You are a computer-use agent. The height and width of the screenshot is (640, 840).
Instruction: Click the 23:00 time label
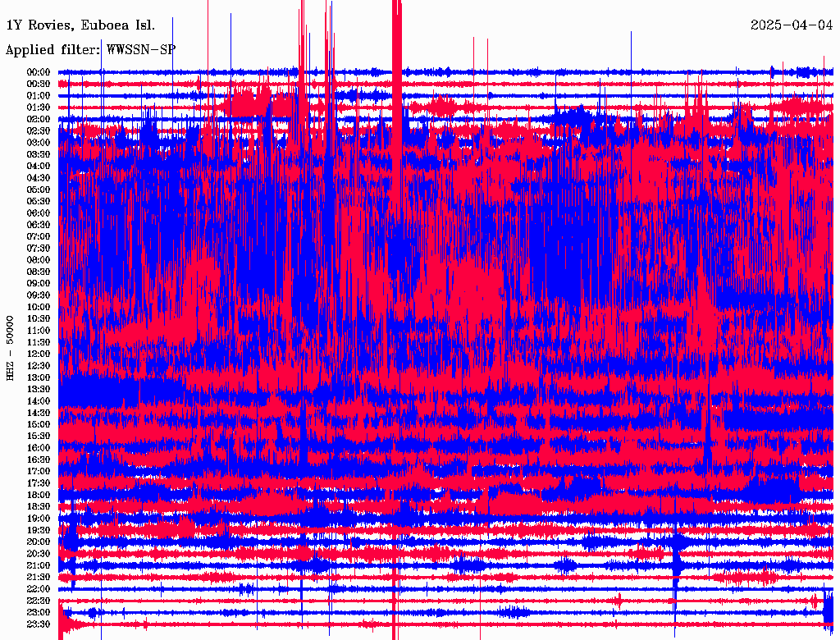(x=39, y=612)
